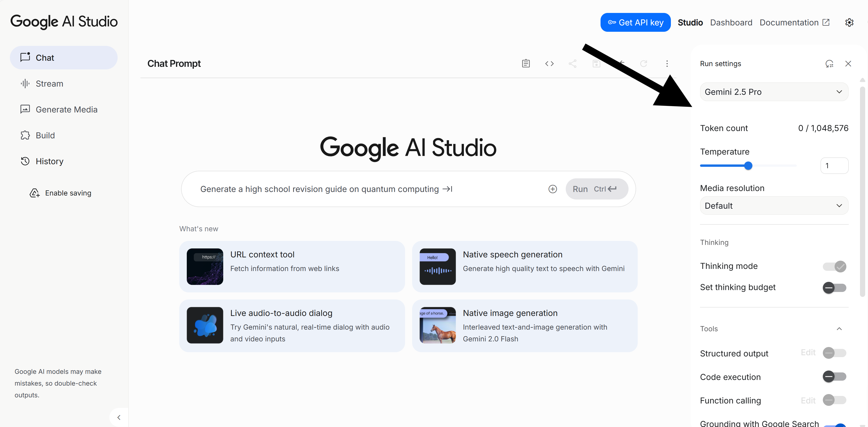The image size is (868, 427).
Task: Enable the Set thinking budget switch
Action: click(834, 287)
